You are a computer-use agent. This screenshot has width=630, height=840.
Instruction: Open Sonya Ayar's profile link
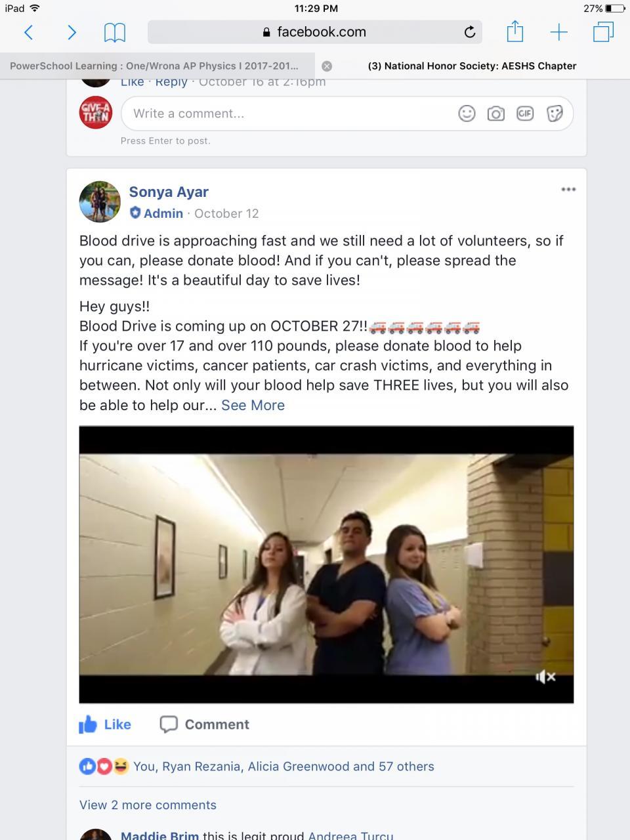point(169,192)
